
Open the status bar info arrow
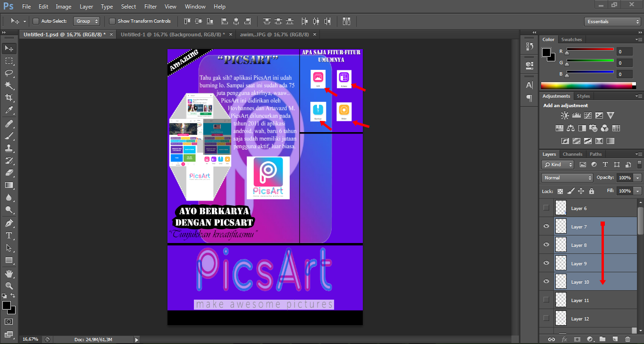click(x=137, y=339)
